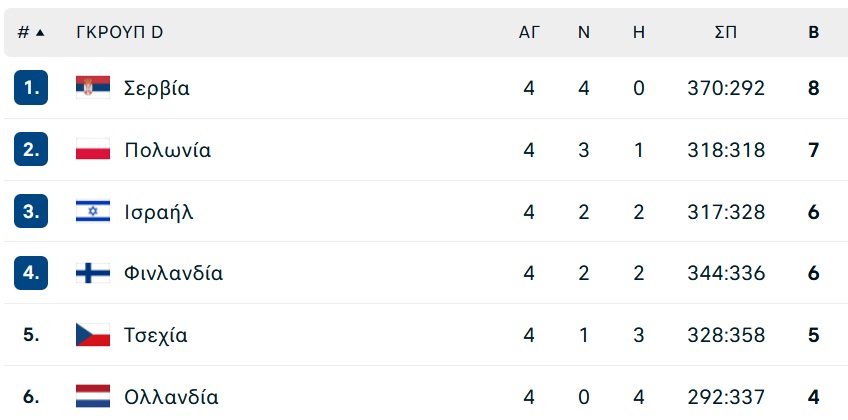Viewport: 848px width, 420px height.
Task: Open the Ολλανδία team link
Action: coord(171,397)
